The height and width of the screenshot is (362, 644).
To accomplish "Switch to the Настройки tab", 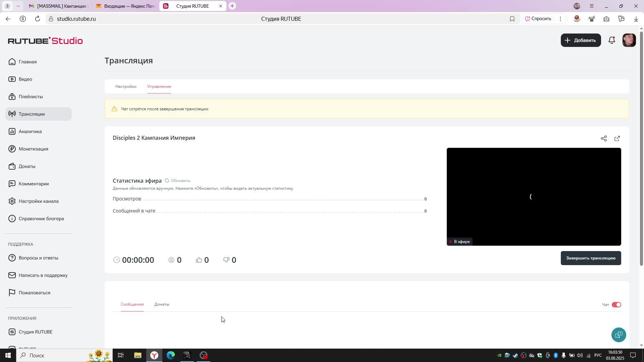I will [126, 86].
